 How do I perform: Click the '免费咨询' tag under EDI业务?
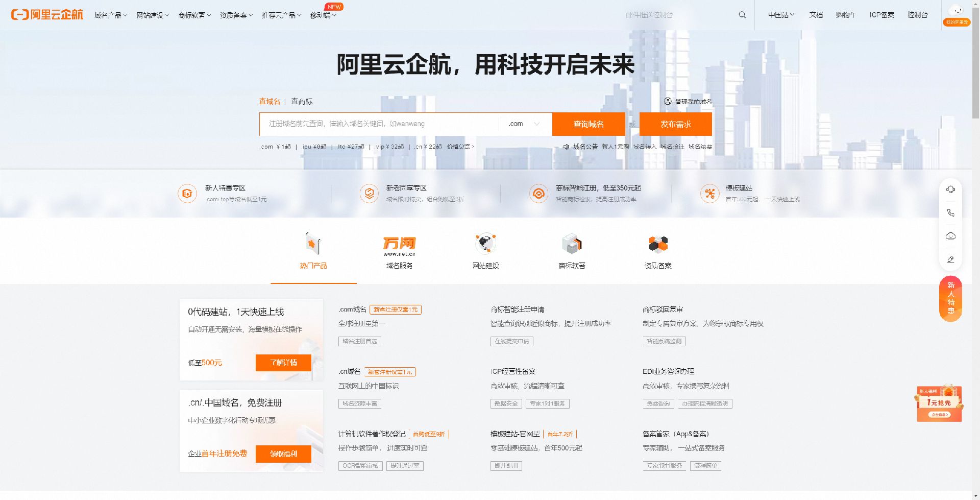[658, 403]
